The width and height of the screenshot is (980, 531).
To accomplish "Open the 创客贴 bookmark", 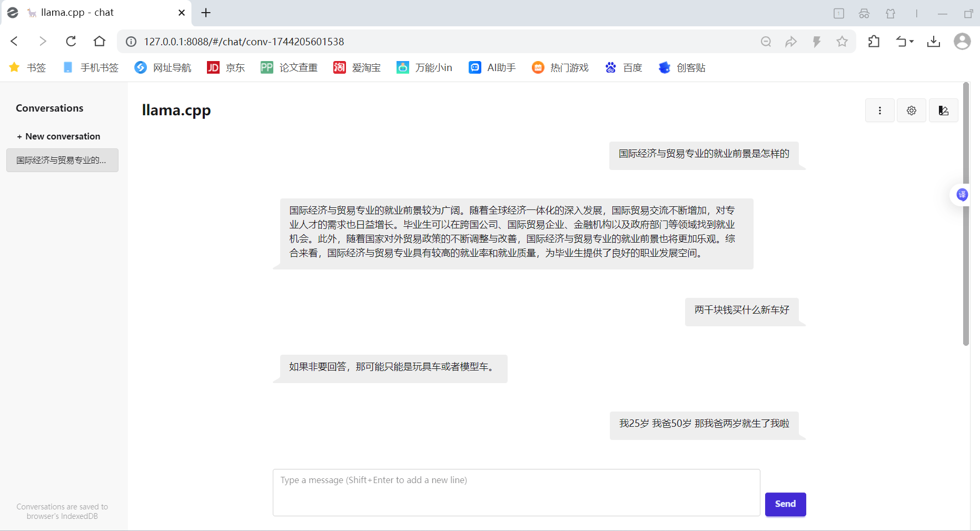I will pos(682,67).
